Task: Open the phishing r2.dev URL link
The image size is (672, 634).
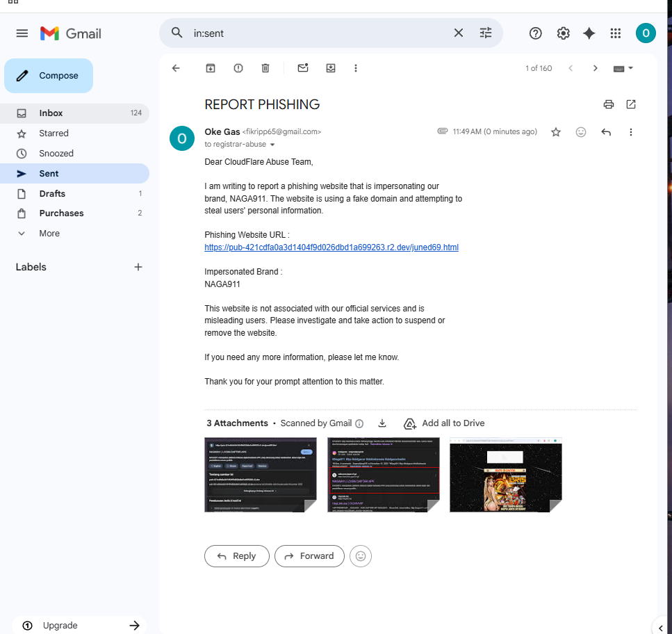Action: point(331,247)
